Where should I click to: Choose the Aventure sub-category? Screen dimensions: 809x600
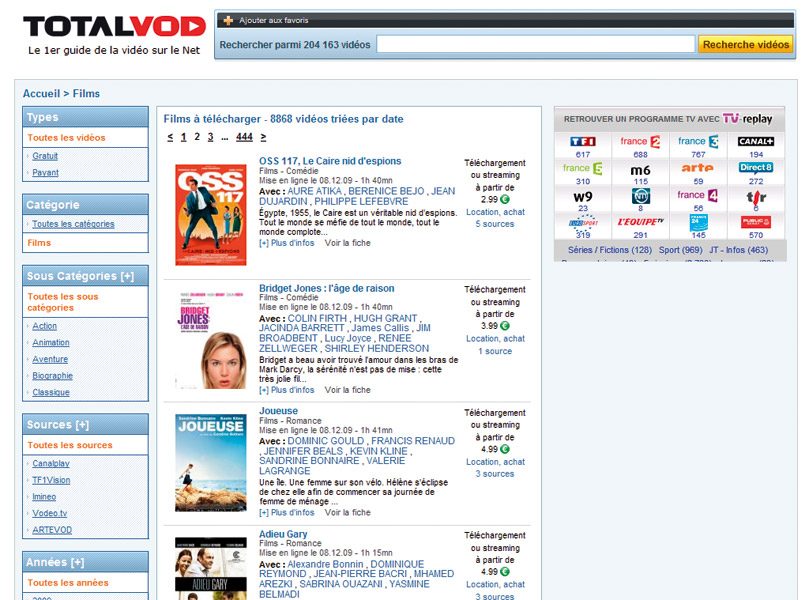click(x=50, y=359)
